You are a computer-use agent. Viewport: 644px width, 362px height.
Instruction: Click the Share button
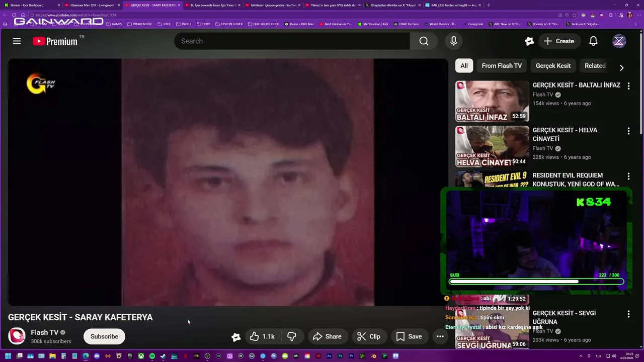327,336
